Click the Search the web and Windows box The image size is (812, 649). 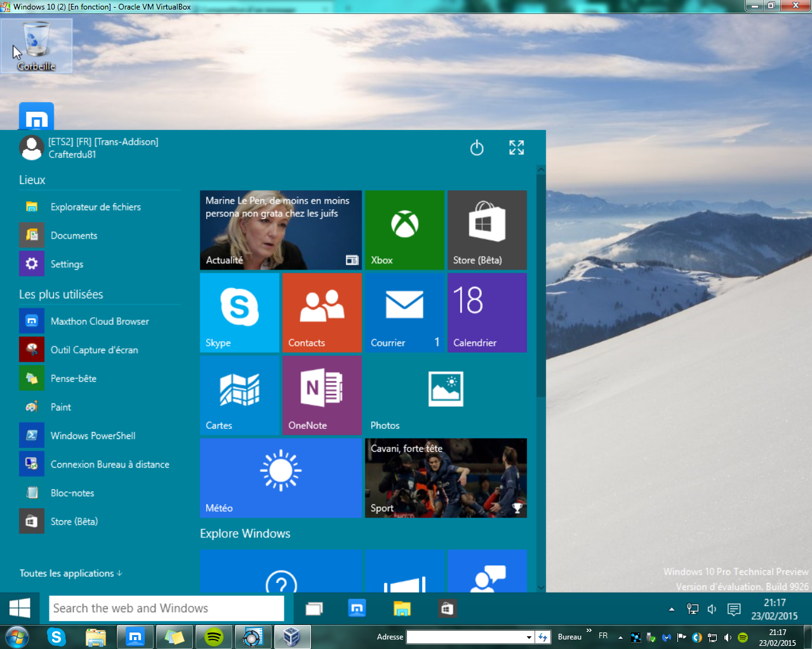[166, 608]
